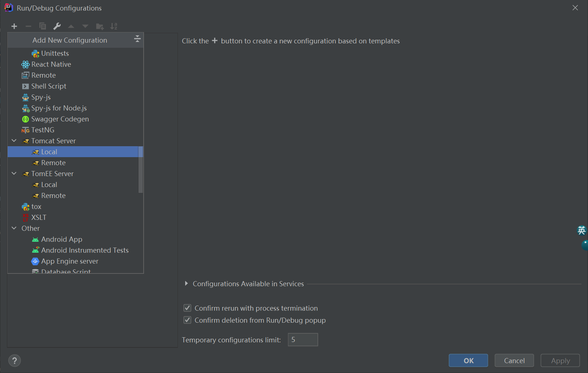
Task: Click the input method language indicator icon
Action: click(x=582, y=230)
